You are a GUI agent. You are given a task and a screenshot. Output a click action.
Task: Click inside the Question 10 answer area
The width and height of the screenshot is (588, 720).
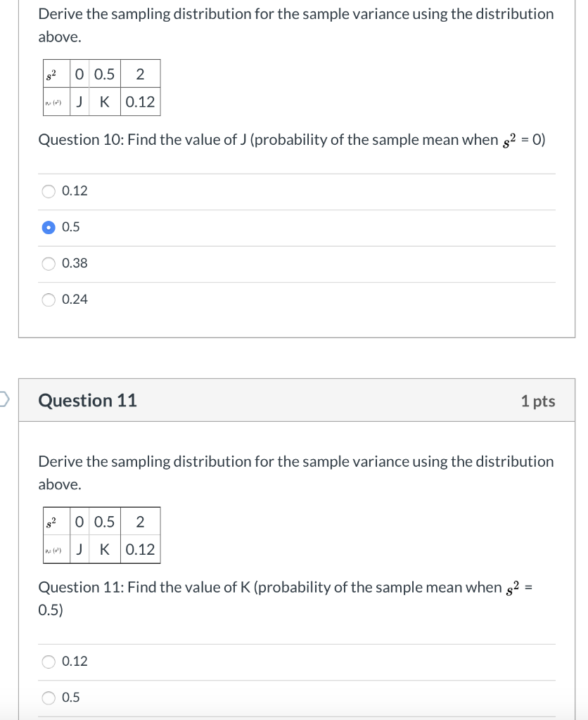[x=295, y=245]
